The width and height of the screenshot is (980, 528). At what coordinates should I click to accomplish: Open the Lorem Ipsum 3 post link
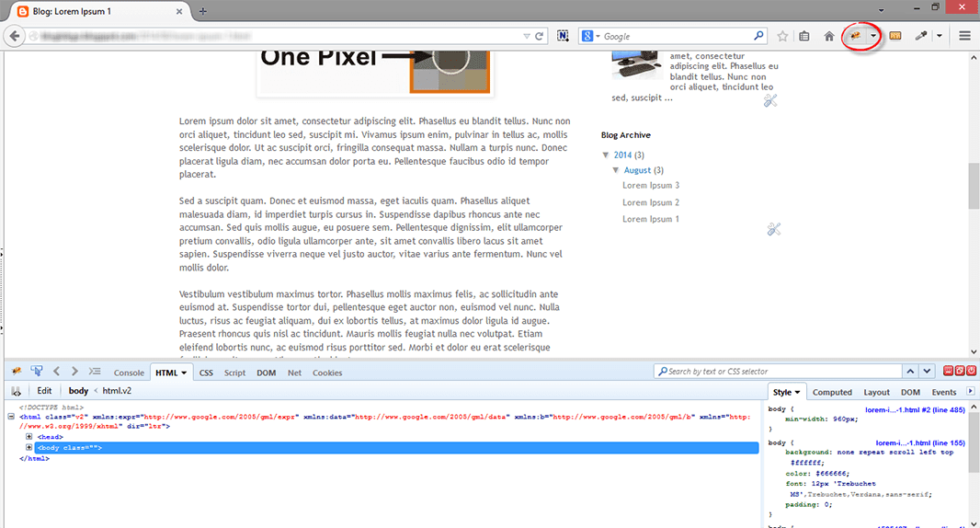(x=651, y=185)
